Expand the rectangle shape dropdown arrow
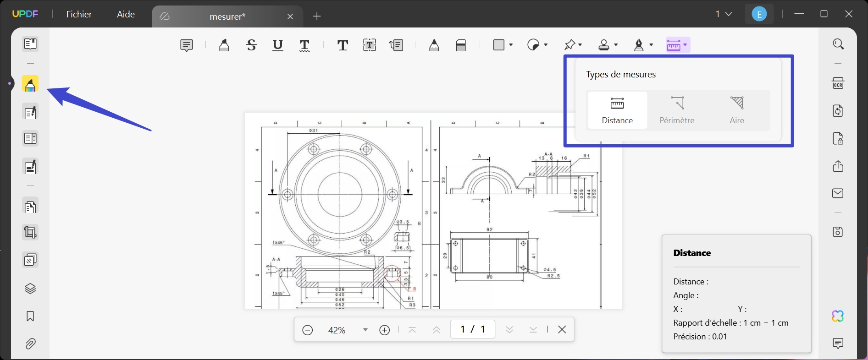868x360 pixels. click(x=511, y=45)
